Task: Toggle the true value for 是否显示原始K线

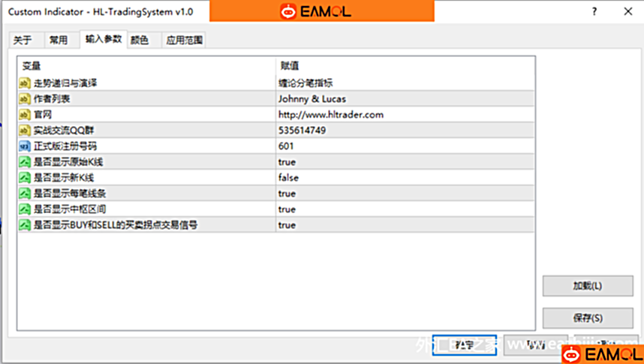Action: click(287, 162)
